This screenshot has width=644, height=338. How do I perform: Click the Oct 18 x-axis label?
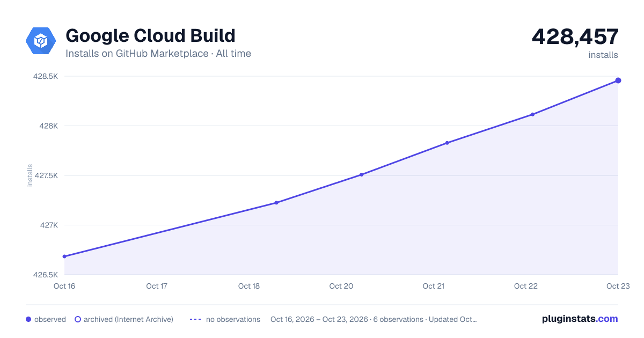(x=249, y=286)
